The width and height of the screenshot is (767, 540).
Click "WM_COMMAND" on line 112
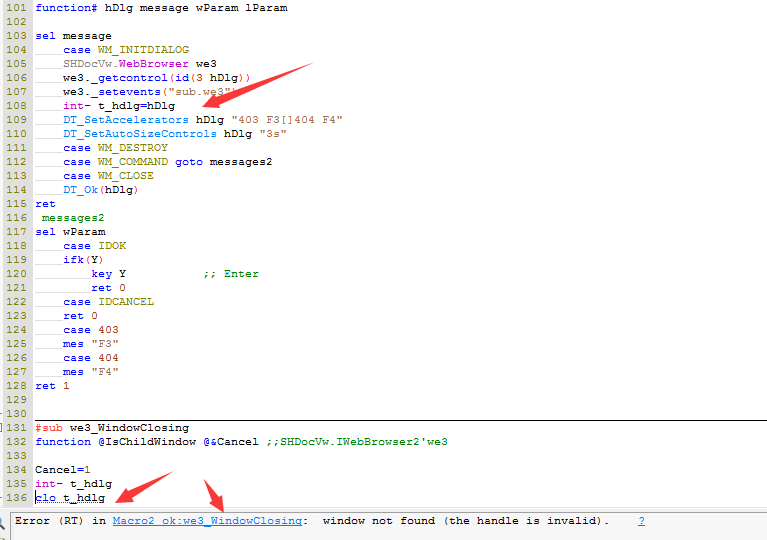pyautogui.click(x=133, y=162)
